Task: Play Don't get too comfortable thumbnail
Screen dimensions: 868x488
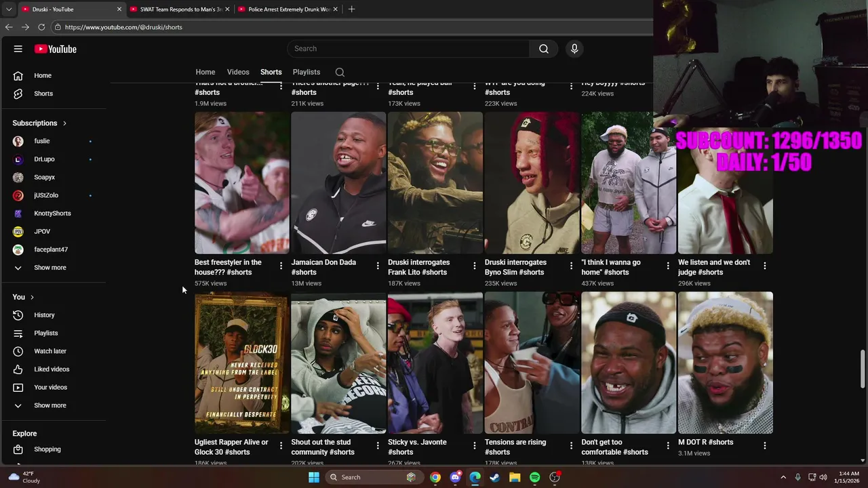Action: click(629, 363)
